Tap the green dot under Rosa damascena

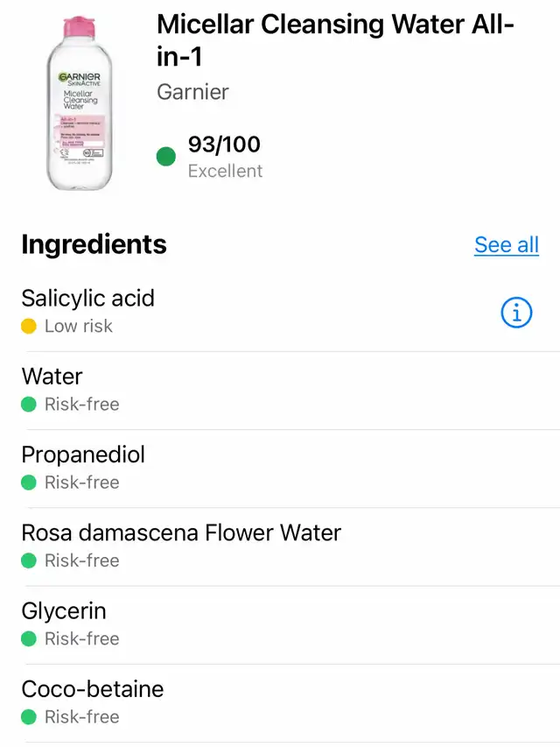coord(29,560)
